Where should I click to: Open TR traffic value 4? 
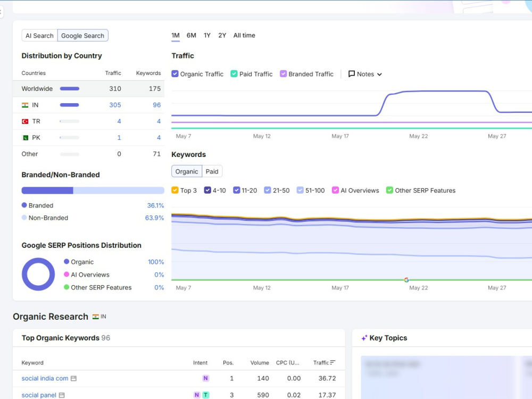119,121
